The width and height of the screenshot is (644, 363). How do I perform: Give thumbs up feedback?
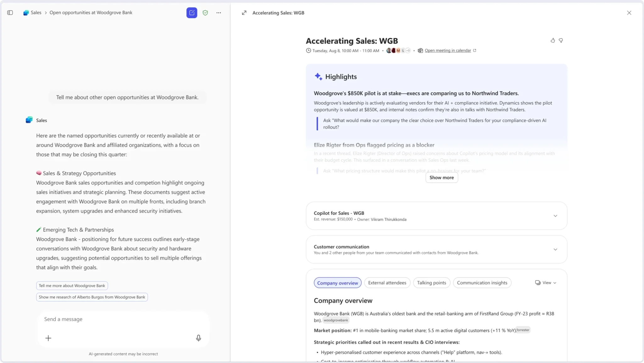pos(552,40)
